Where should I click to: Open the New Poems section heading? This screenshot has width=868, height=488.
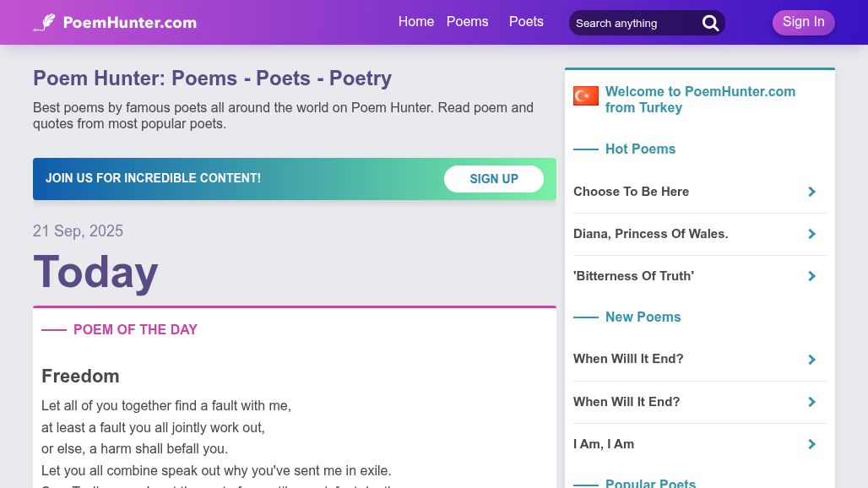[x=643, y=317]
